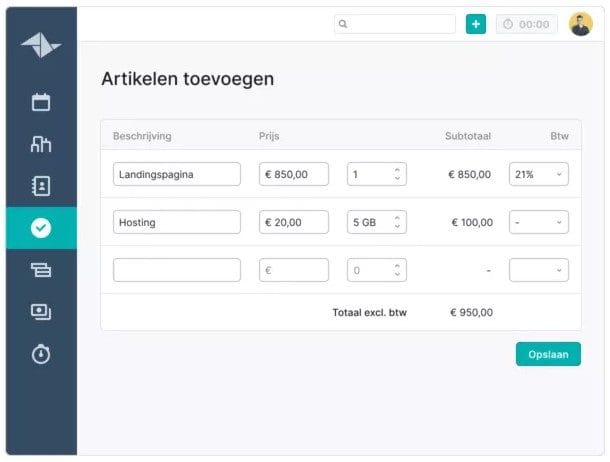
Task: Expand the 21% Btw dropdown
Action: click(539, 174)
